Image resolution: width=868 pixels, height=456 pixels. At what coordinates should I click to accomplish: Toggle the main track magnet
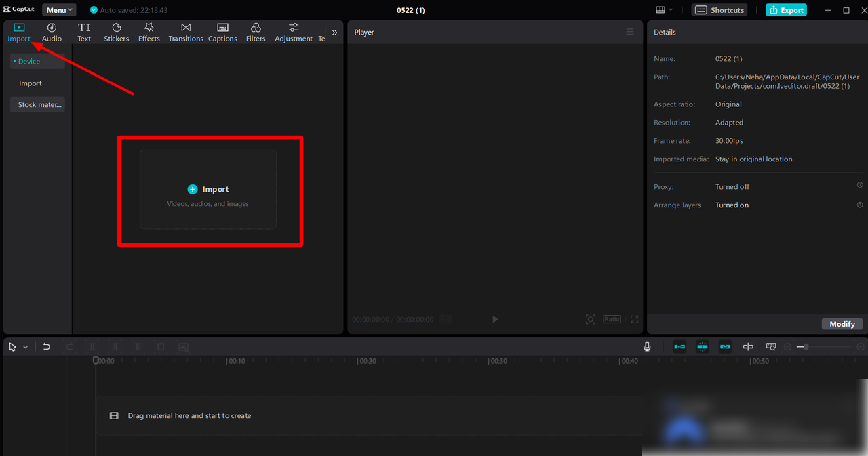click(x=679, y=346)
